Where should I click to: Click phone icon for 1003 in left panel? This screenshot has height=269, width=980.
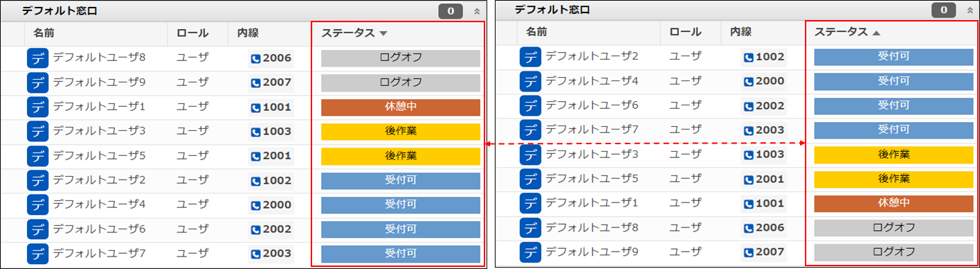(255, 132)
